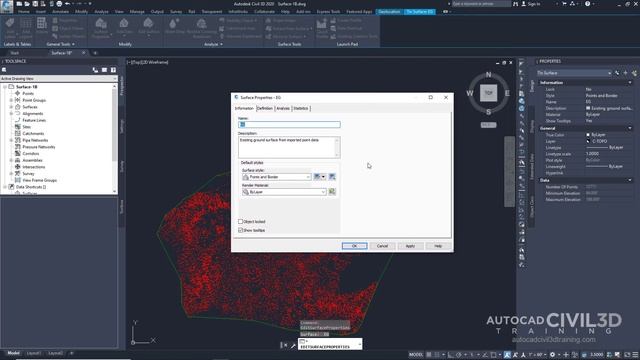Select Points node in Toolspace tree
Image resolution: width=640 pixels, height=360 pixels.
tap(28, 93)
